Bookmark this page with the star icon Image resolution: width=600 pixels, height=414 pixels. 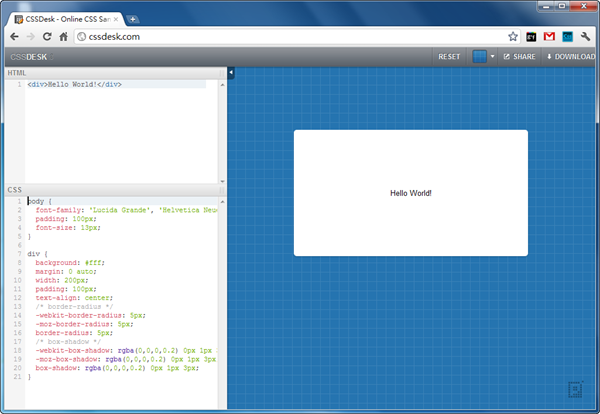[x=512, y=36]
